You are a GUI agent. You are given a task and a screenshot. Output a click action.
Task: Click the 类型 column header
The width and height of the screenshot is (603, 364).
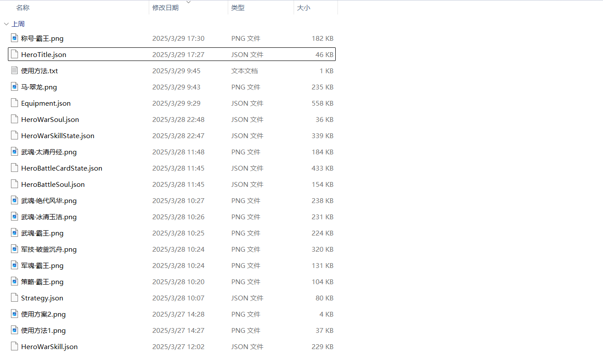point(238,8)
